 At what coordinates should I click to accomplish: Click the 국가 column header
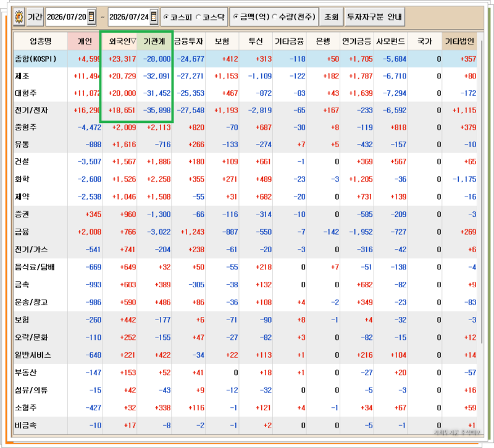[425, 41]
